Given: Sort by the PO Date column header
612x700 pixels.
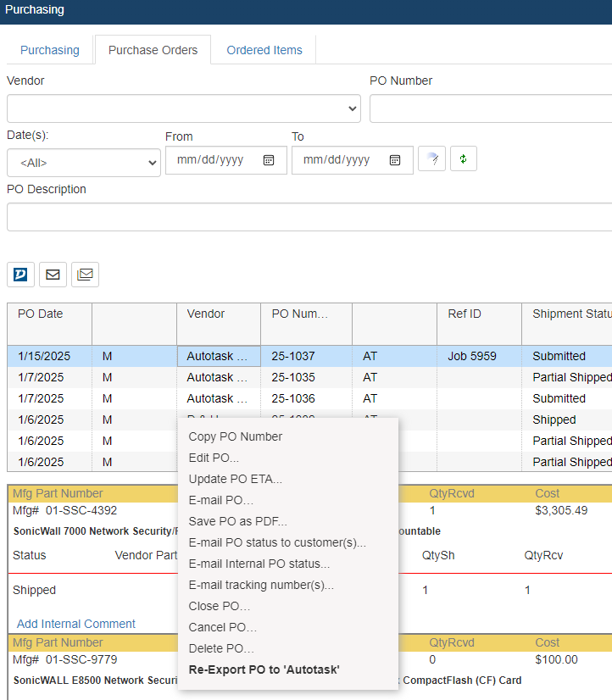Looking at the screenshot, I should tap(41, 314).
